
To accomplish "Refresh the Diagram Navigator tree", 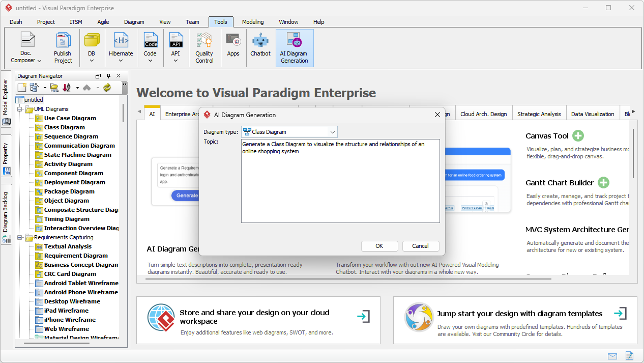I will click(106, 87).
